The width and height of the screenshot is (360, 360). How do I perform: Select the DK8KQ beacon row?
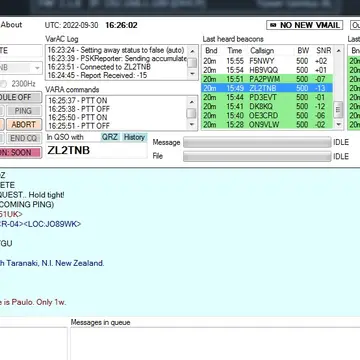tap(267, 106)
